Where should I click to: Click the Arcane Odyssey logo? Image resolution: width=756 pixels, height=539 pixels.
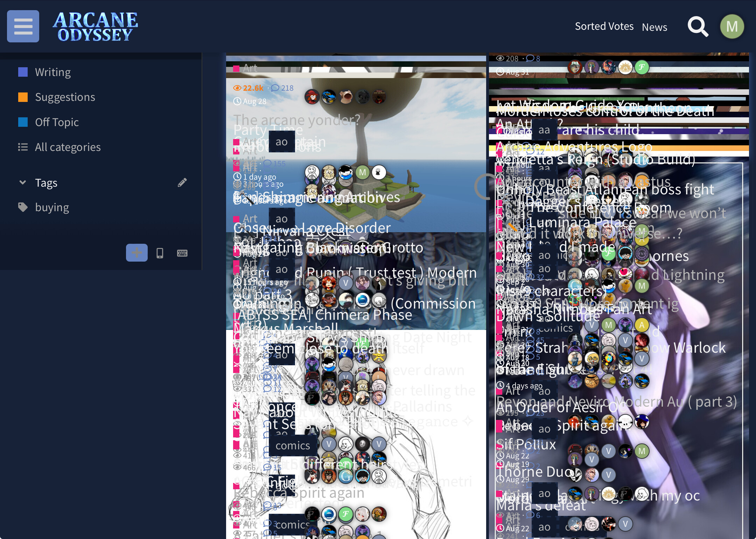95,27
